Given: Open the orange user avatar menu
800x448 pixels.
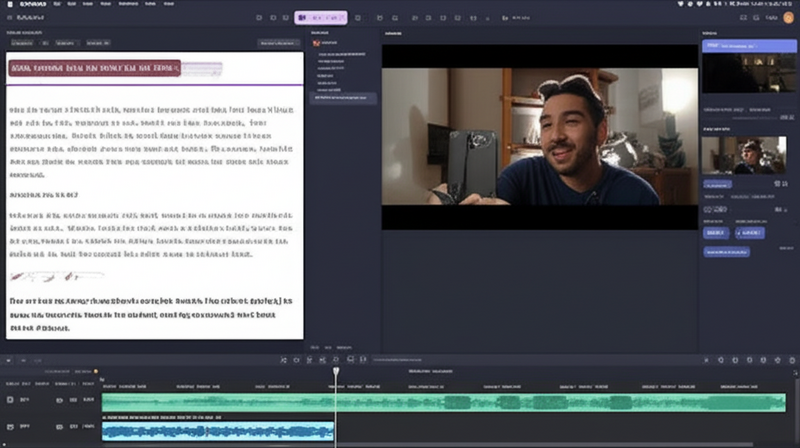Looking at the screenshot, I should tap(788, 18).
